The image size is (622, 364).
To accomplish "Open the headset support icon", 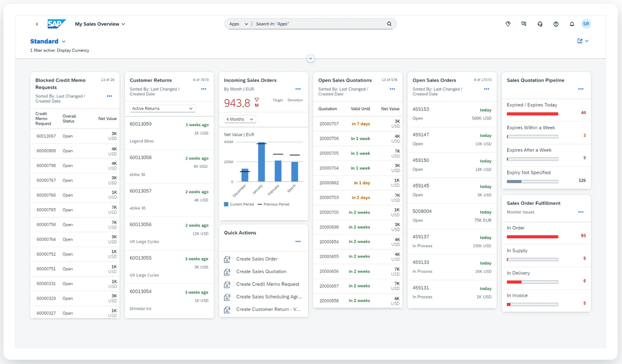I will (540, 24).
